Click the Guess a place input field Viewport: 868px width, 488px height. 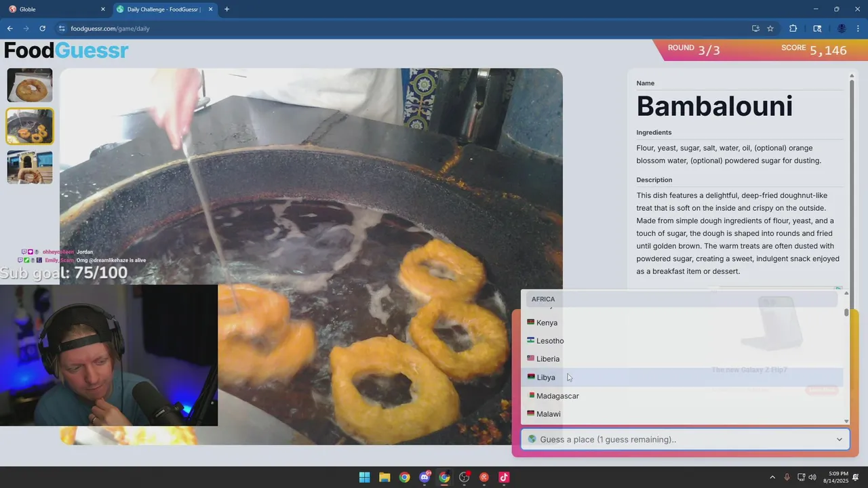(685, 439)
